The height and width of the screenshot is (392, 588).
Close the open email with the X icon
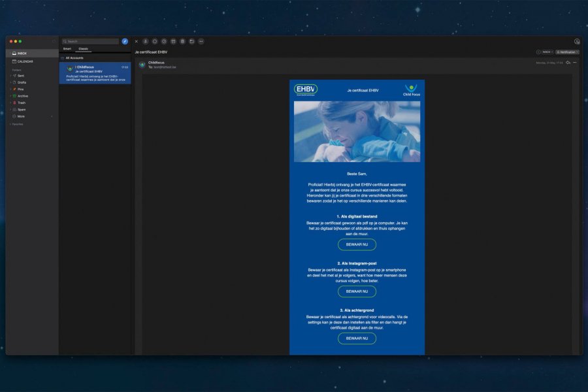point(136,41)
